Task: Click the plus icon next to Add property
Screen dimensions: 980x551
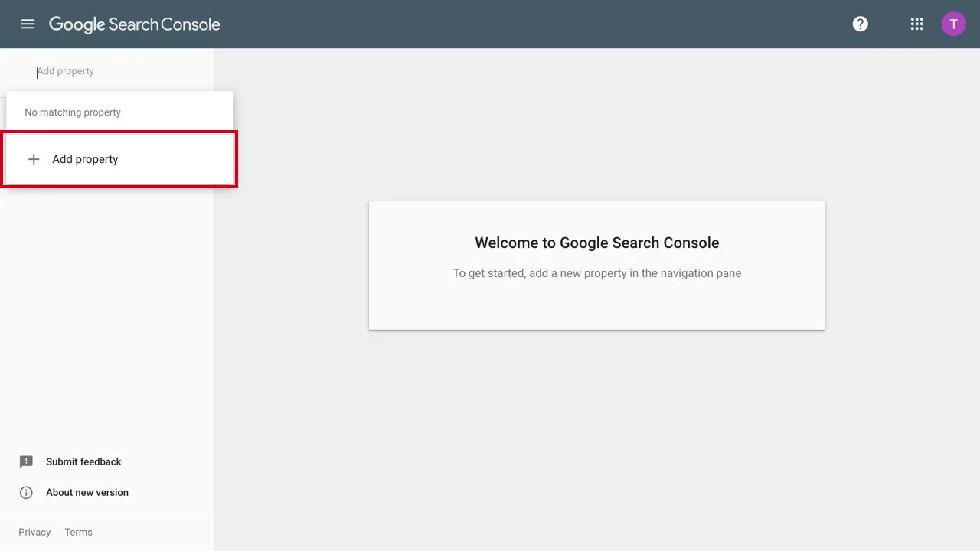Action: pyautogui.click(x=34, y=159)
